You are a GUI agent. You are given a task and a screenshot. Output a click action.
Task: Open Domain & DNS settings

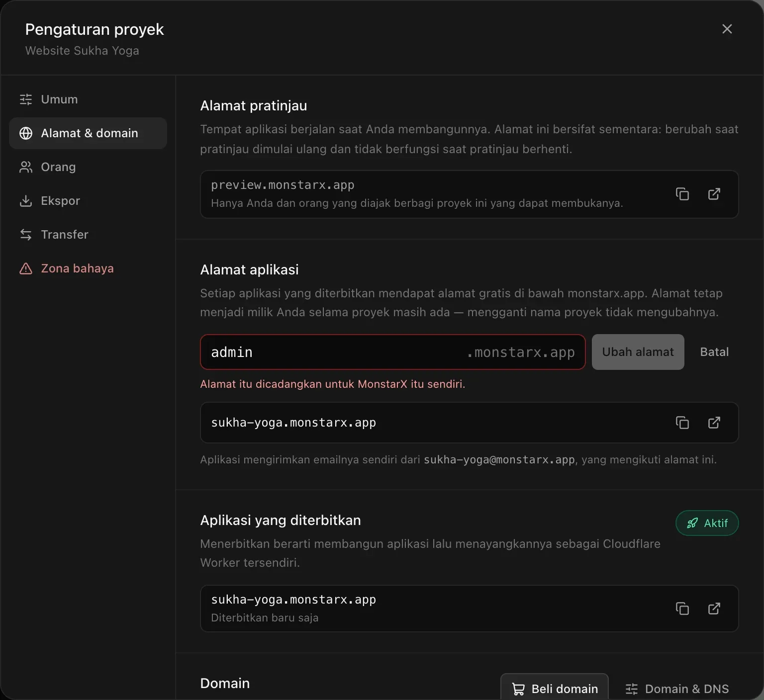point(677,689)
